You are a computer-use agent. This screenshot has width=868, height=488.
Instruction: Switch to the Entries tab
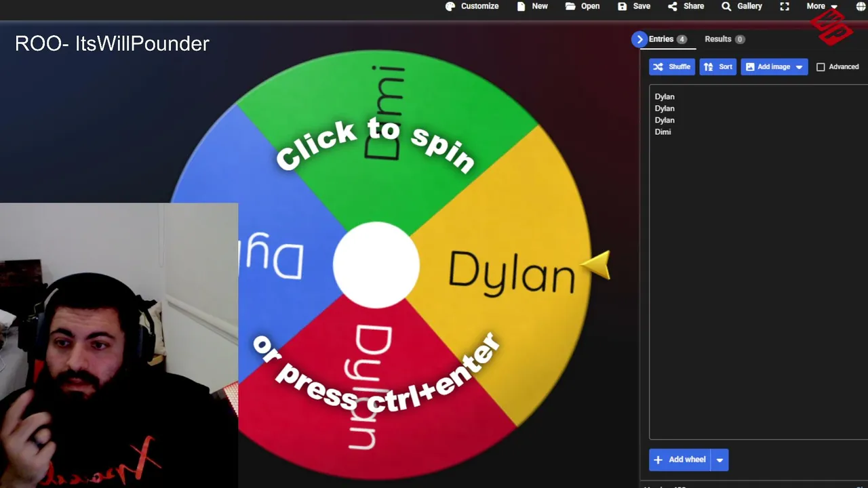pyautogui.click(x=668, y=39)
